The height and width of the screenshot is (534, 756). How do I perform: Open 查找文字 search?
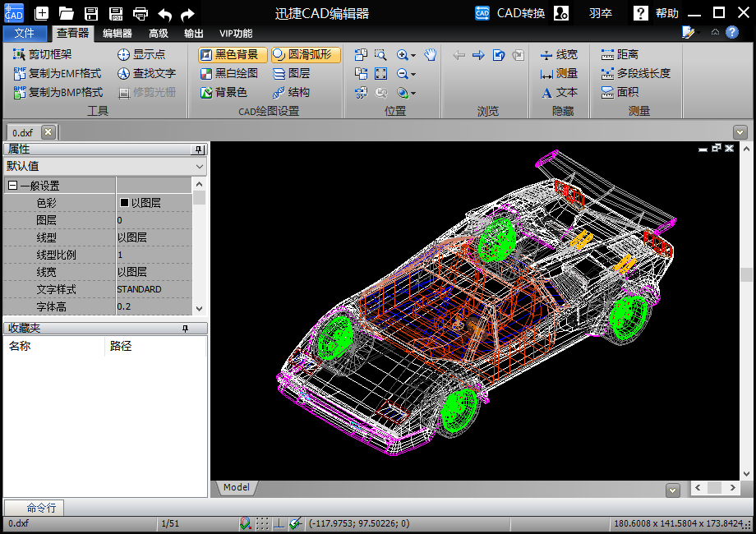[146, 73]
